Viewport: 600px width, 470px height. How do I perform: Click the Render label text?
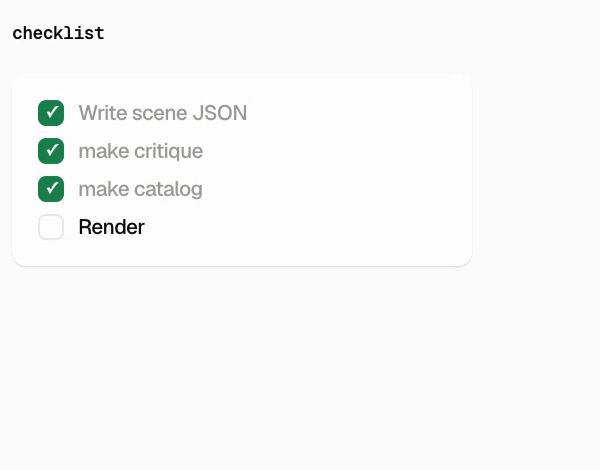[x=111, y=227]
